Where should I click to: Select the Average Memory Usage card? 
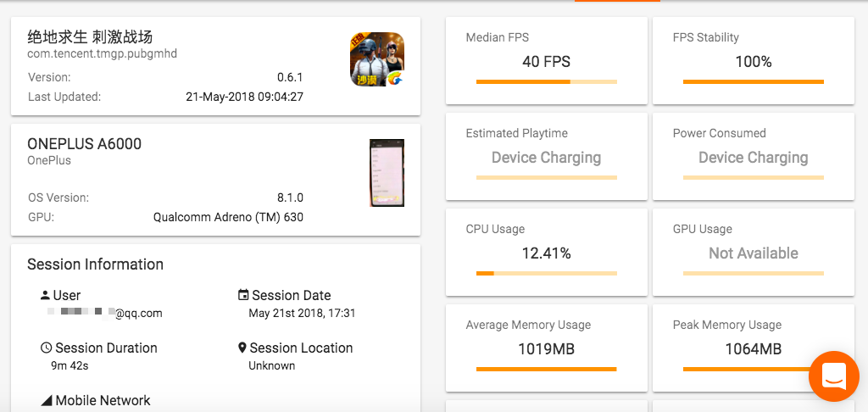coord(546,347)
